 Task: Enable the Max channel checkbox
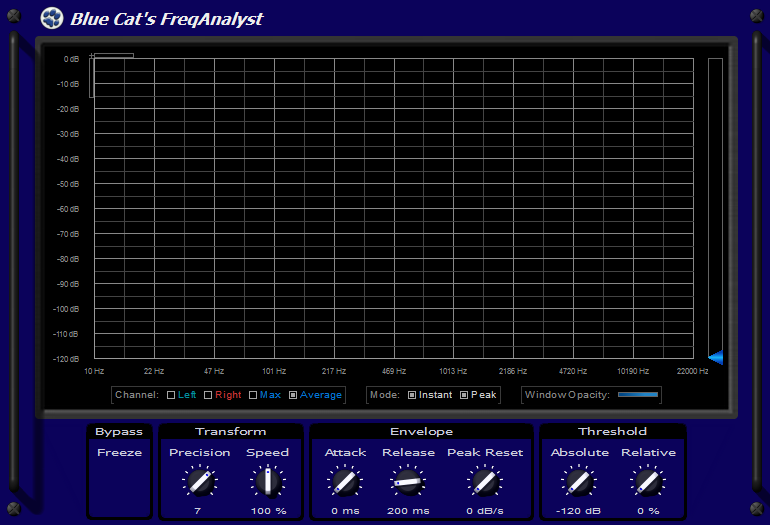click(253, 395)
